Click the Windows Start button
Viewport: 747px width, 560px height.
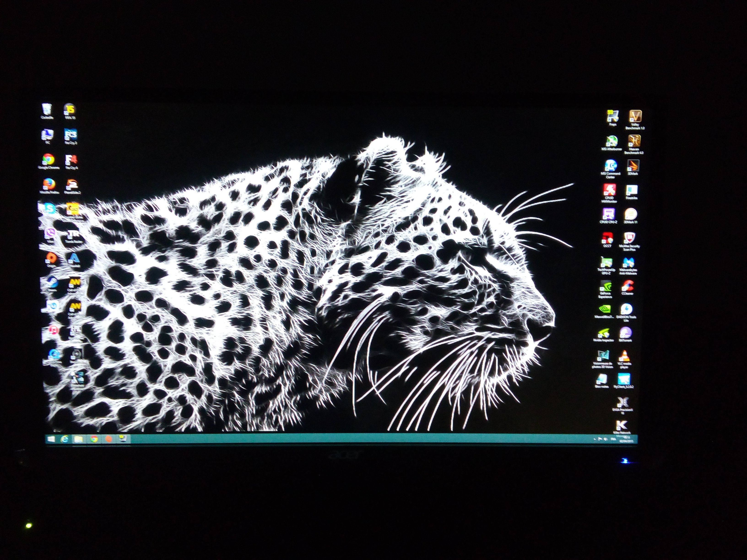tap(52, 439)
